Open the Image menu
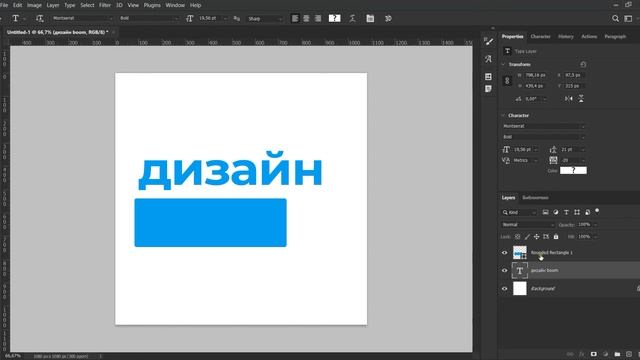The image size is (640, 360). [x=34, y=5]
